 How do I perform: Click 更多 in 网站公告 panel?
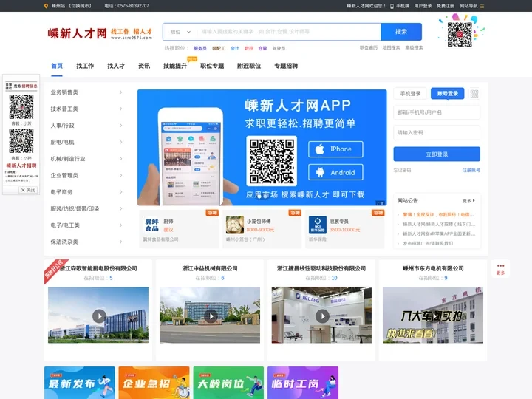pyautogui.click(x=468, y=201)
